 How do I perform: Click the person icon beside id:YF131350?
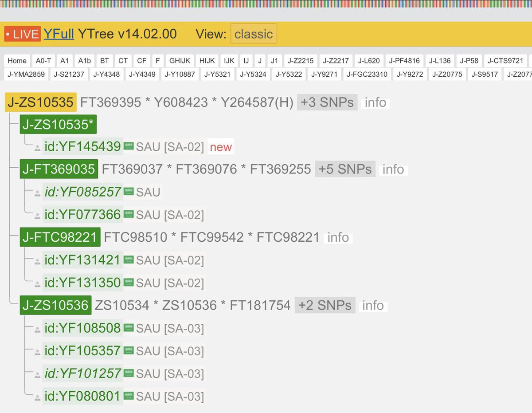[38, 284]
